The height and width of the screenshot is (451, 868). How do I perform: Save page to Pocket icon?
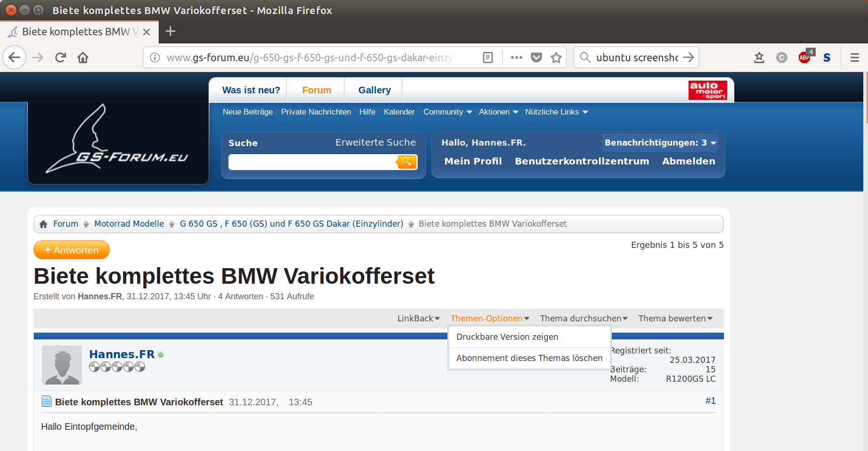pos(536,57)
